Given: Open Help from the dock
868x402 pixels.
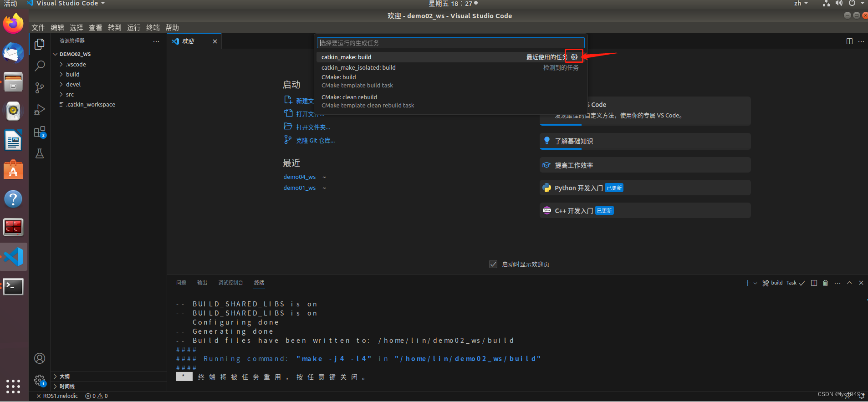Looking at the screenshot, I should [13, 199].
